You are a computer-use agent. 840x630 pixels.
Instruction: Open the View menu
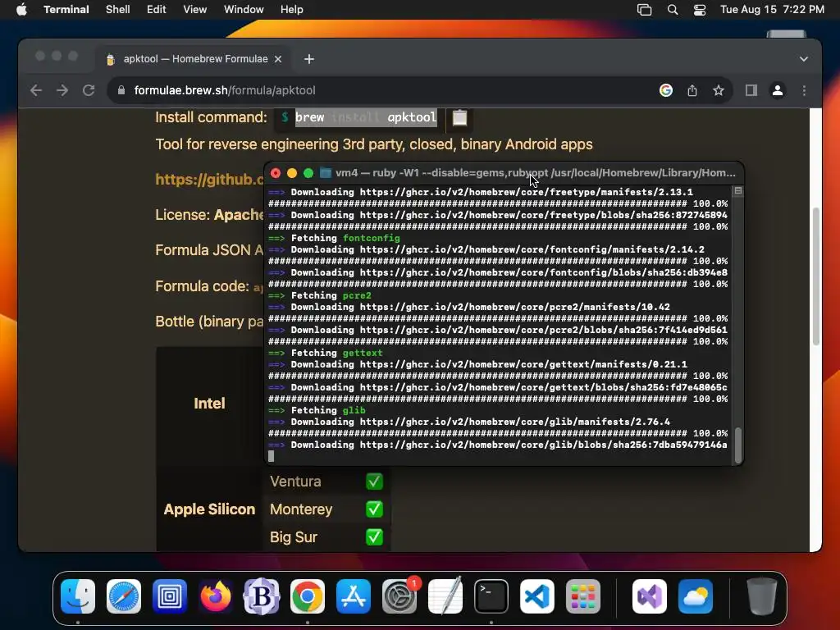pos(194,9)
